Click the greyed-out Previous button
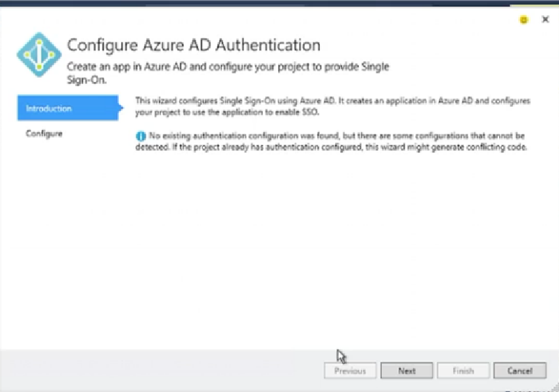 350,371
